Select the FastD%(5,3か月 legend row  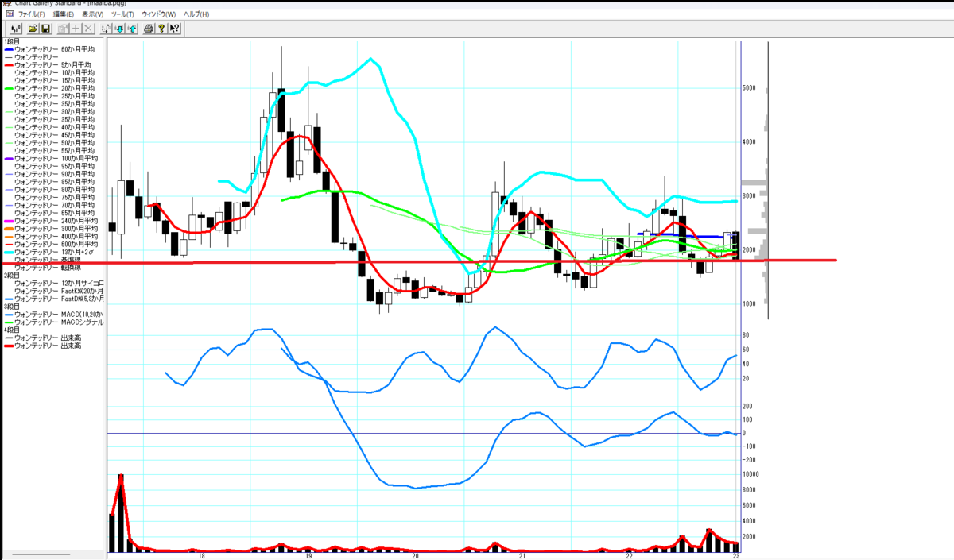point(53,299)
